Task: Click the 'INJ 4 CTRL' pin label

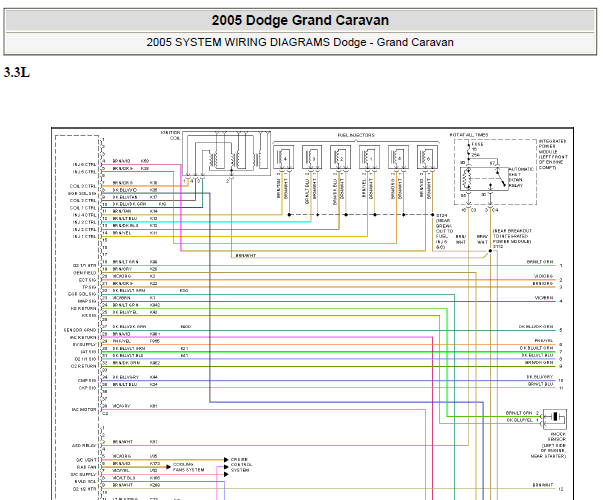Action: [x=85, y=215]
